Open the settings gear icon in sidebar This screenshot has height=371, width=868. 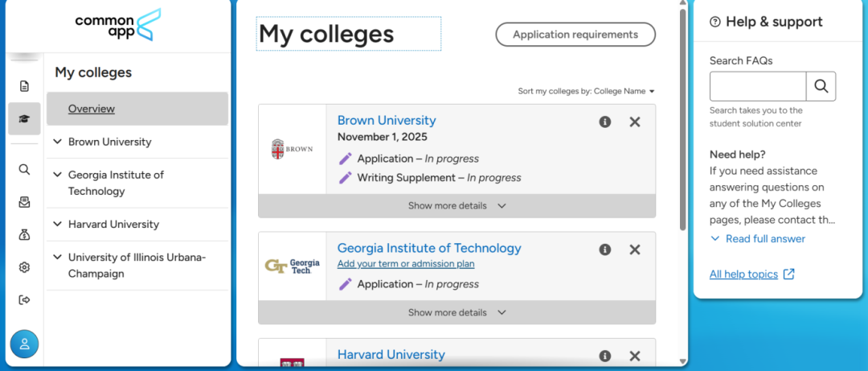tap(24, 268)
